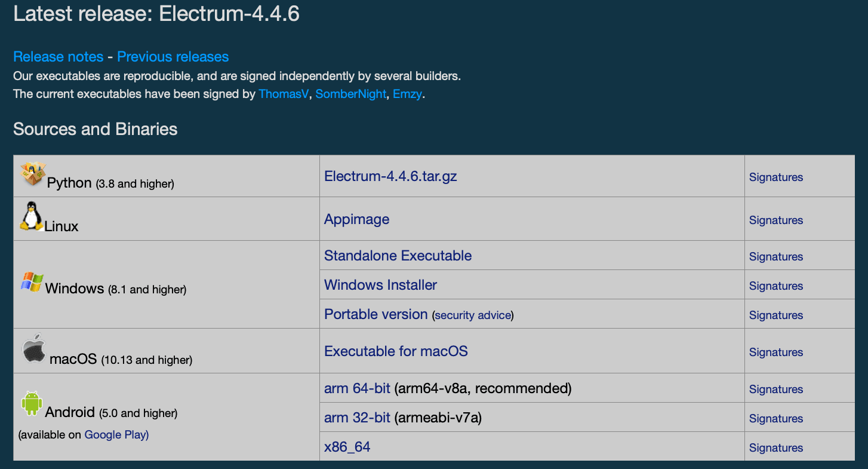This screenshot has height=469, width=868.
Task: Download the Windows Standalone Executable
Action: pos(398,256)
